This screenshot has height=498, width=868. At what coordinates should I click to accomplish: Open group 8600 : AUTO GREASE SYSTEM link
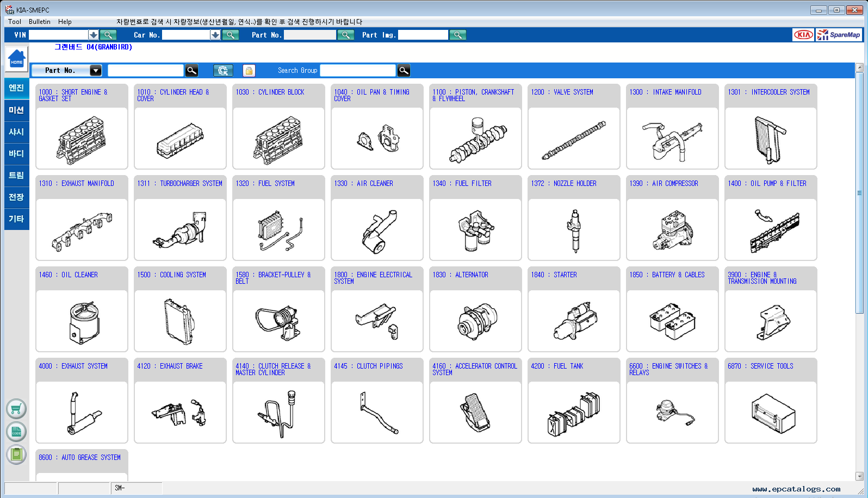(x=79, y=457)
